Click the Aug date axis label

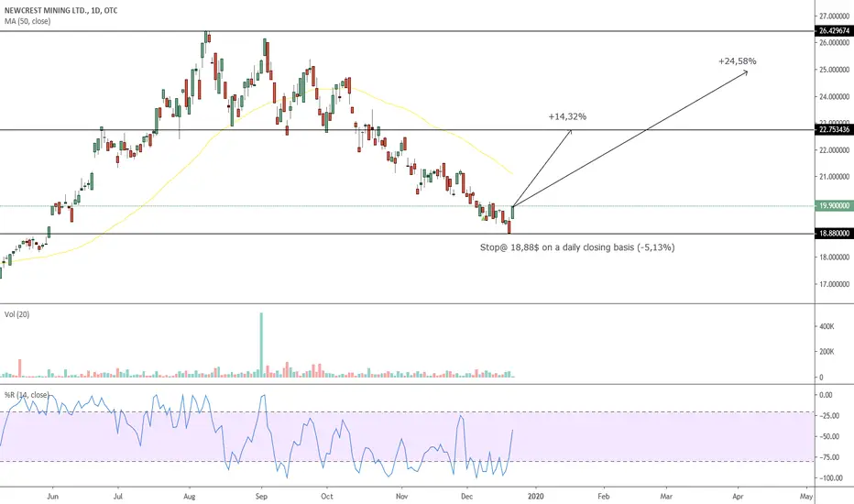pos(189,497)
